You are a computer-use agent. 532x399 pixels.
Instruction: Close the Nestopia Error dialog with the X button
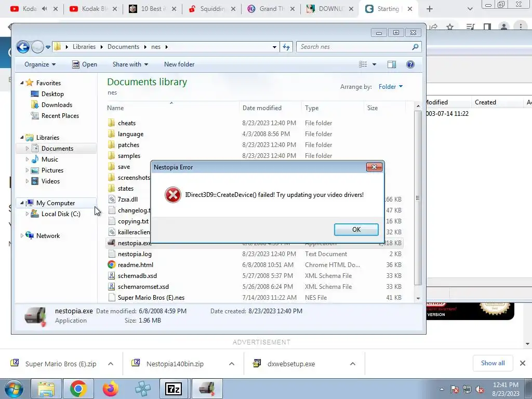[x=374, y=167]
